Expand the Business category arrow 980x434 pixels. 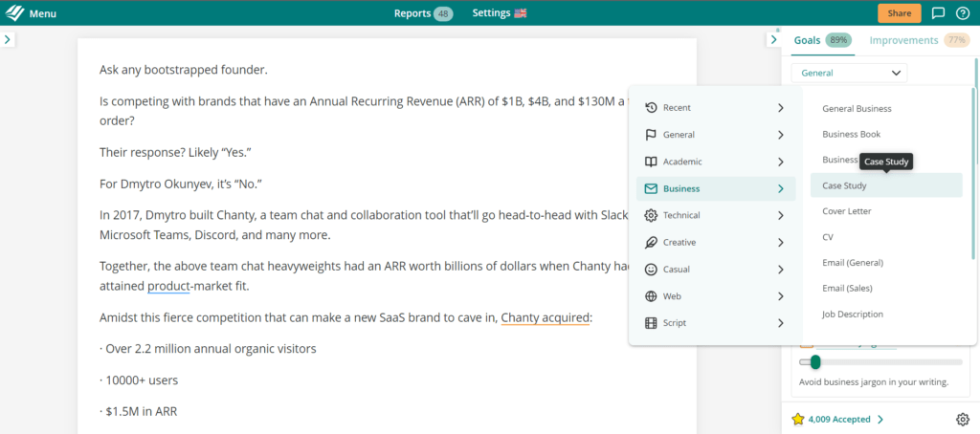point(780,188)
